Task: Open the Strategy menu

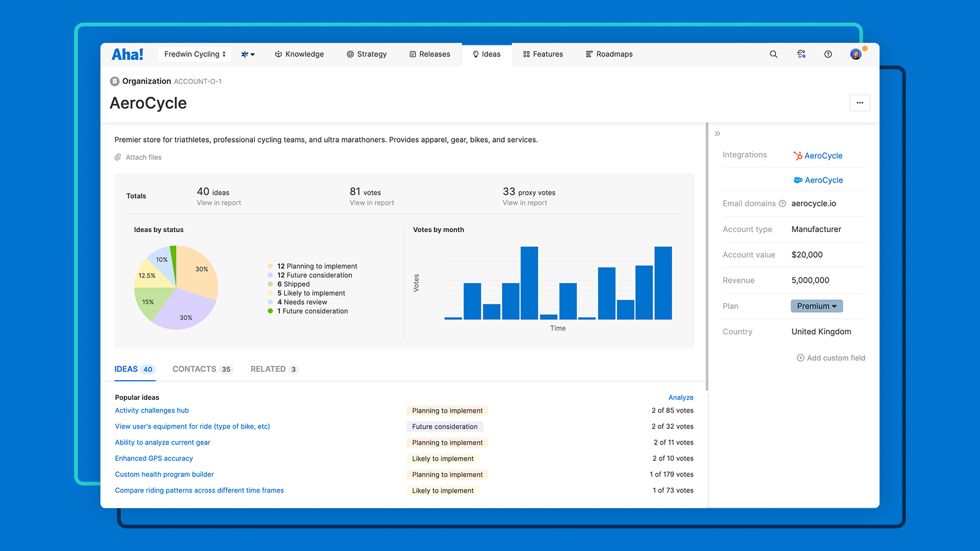Action: click(x=367, y=54)
